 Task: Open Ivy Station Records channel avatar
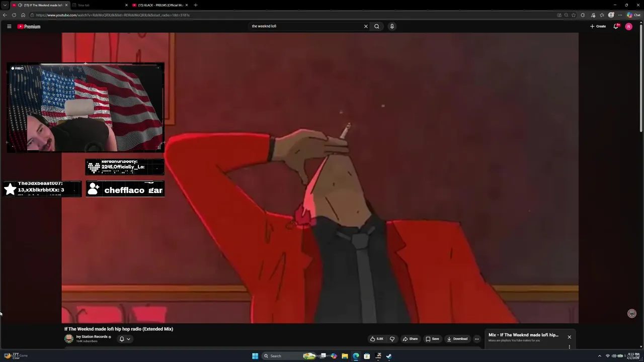pos(69,338)
